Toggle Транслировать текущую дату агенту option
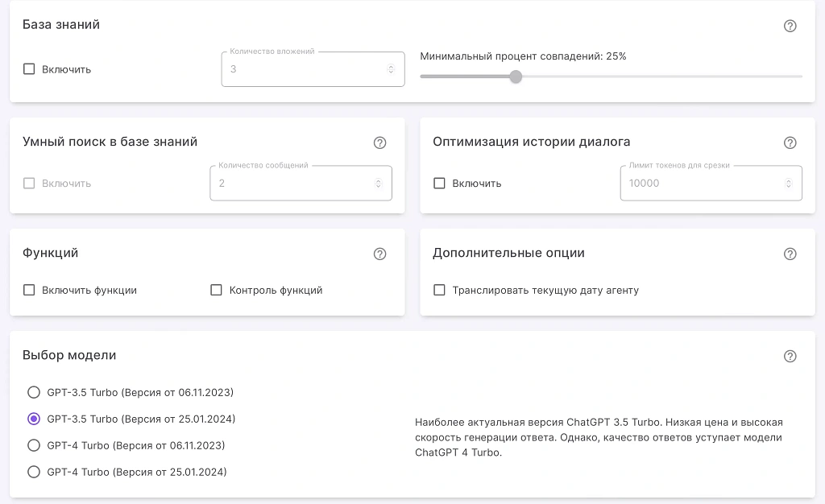Viewport: 825px width, 504px height. pos(439,291)
